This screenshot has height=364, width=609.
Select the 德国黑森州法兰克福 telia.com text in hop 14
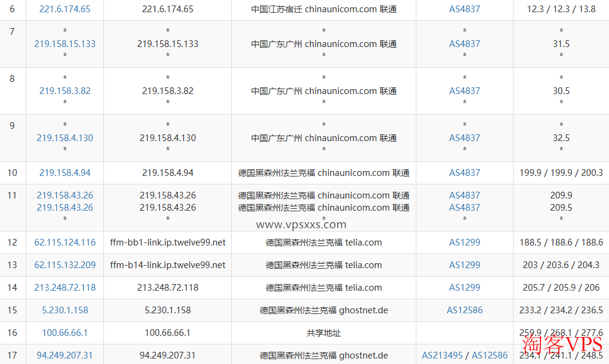pos(323,288)
